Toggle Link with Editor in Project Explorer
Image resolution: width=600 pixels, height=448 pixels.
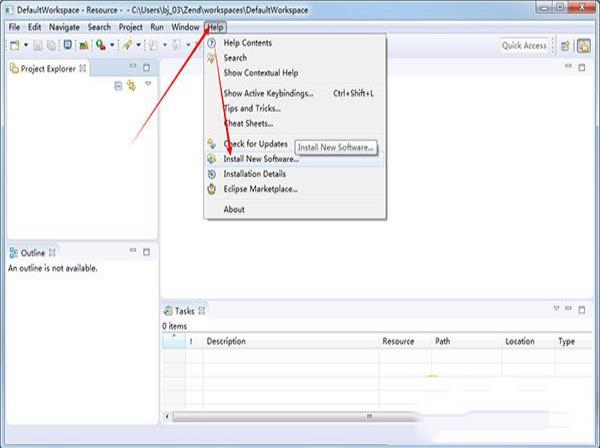tap(131, 85)
